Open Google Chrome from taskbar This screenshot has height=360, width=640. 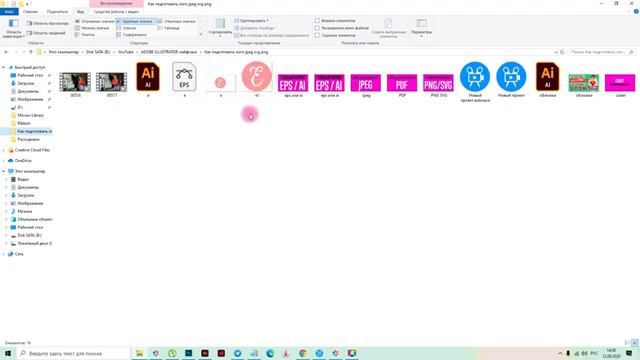[x=303, y=353]
